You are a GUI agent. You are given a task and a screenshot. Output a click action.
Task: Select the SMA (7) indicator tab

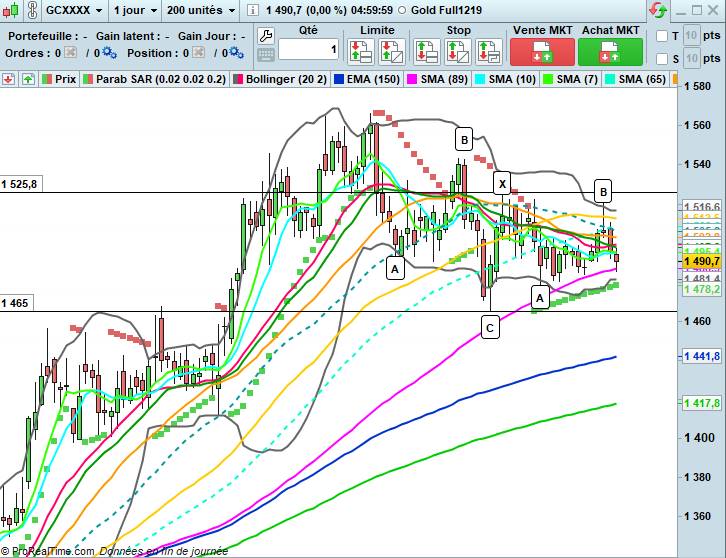click(570, 79)
